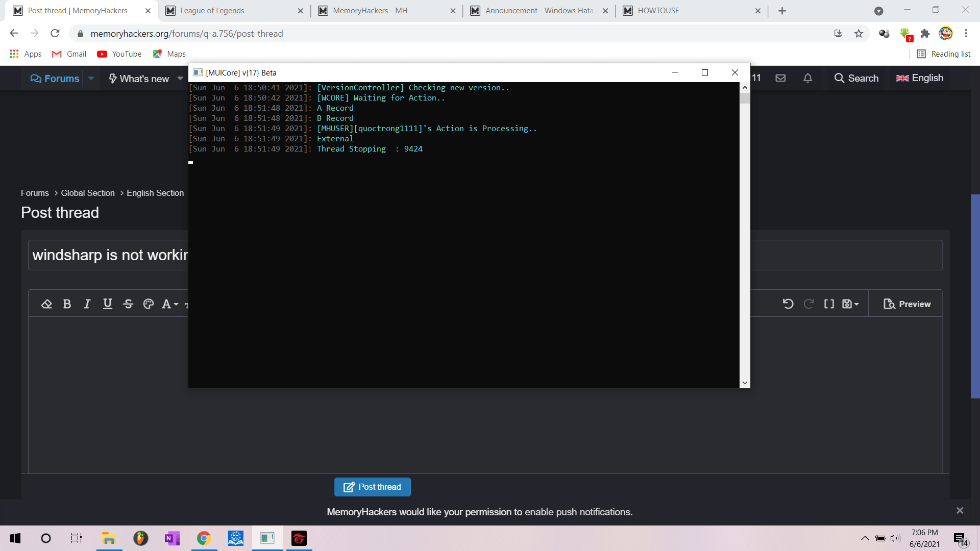Toggle BB code mode brackets icon
980x551 pixels.
[x=829, y=304]
